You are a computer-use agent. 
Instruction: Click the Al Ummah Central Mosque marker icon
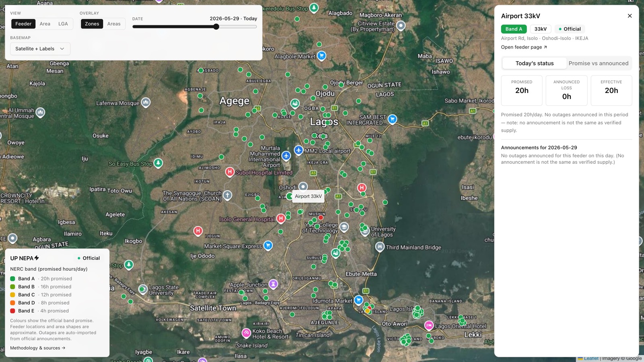[x=40, y=112]
